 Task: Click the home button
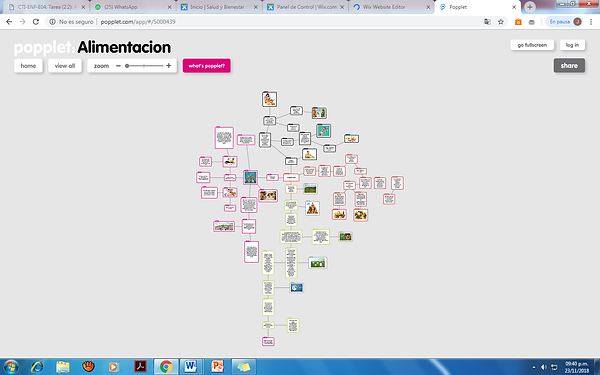pos(28,66)
